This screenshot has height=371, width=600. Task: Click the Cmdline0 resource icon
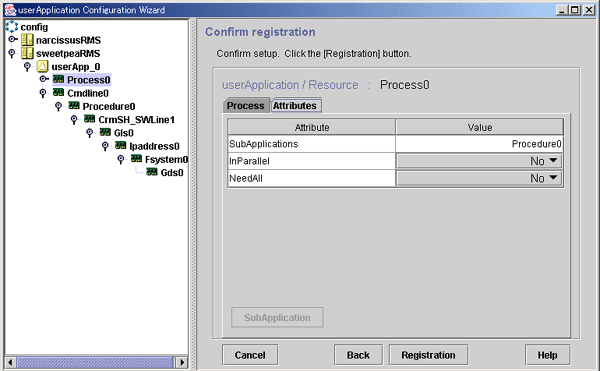58,93
